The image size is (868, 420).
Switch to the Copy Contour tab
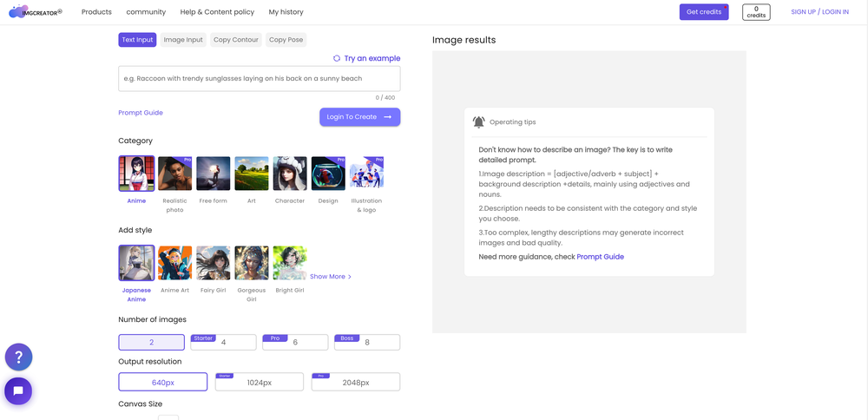236,40
